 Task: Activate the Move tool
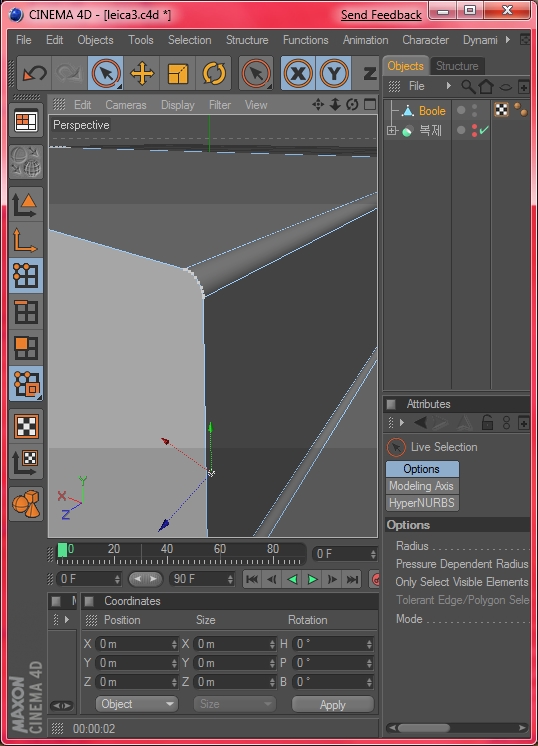[142, 73]
